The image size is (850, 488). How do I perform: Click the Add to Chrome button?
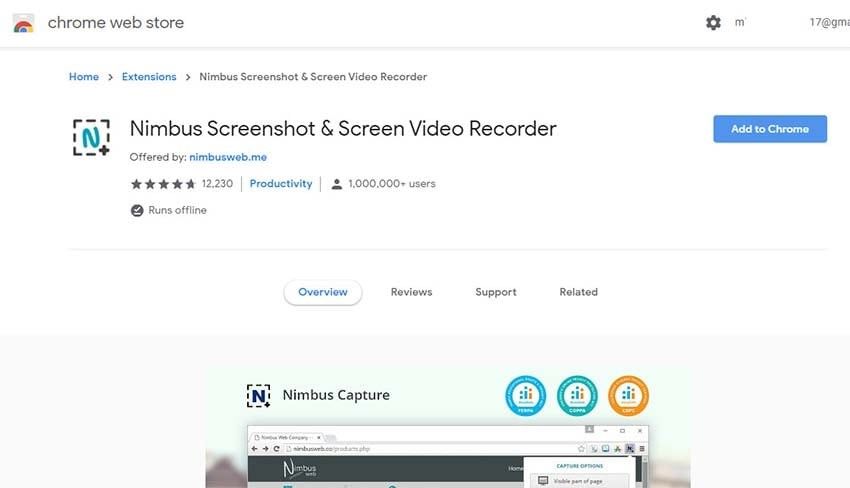770,129
